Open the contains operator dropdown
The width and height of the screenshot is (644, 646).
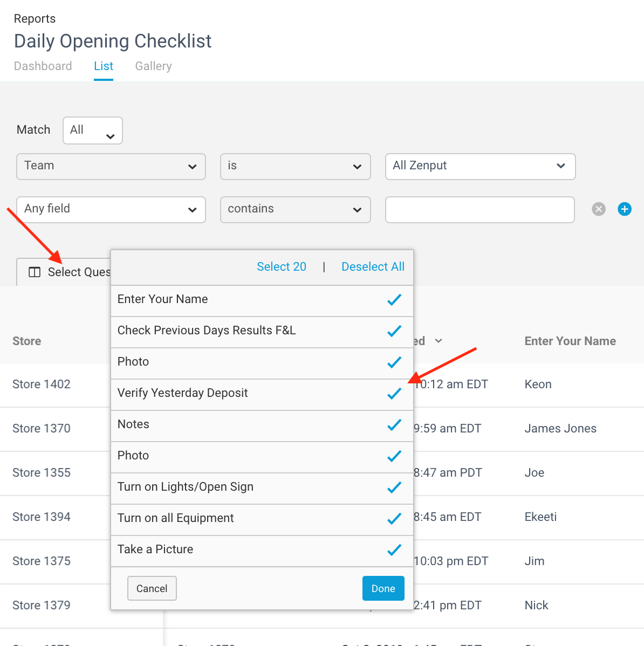(x=296, y=210)
